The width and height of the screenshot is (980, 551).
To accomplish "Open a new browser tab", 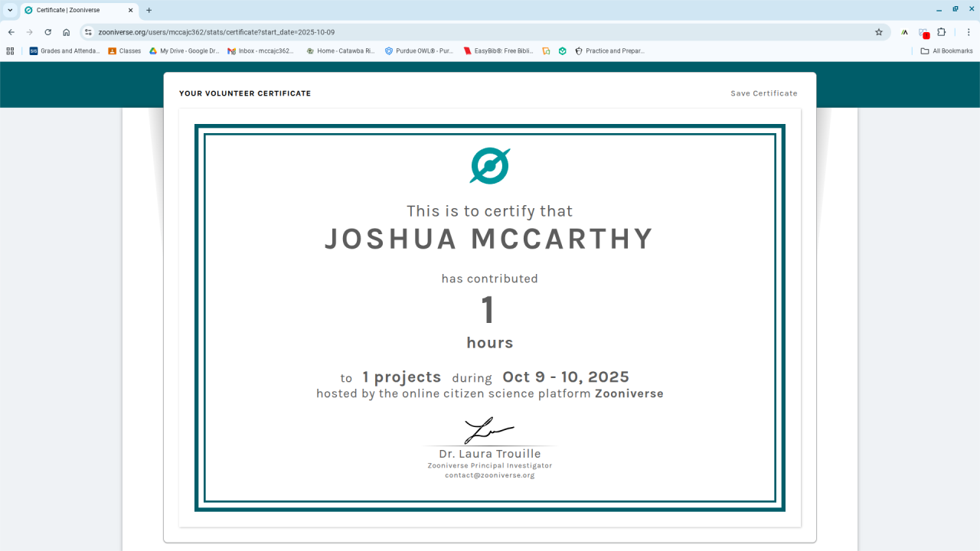I will 149,10.
